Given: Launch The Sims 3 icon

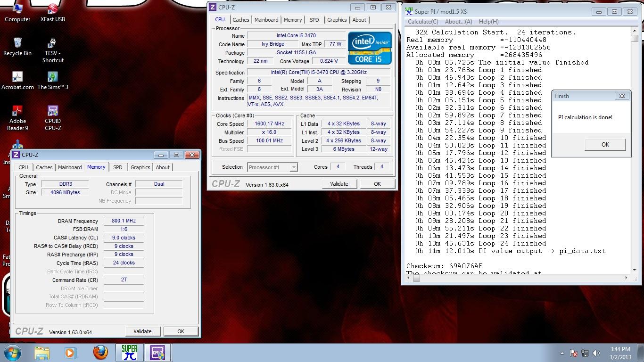Looking at the screenshot, I should pyautogui.click(x=53, y=81).
